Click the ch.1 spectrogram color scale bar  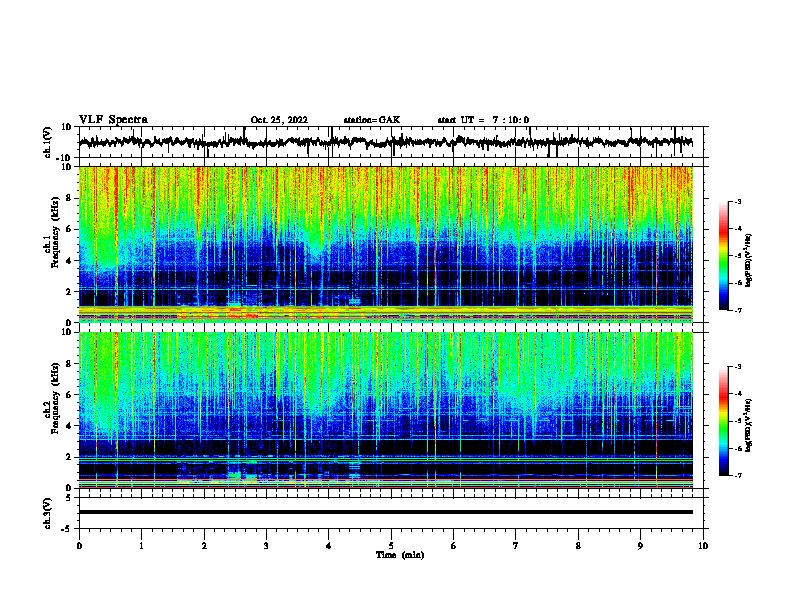[724, 256]
